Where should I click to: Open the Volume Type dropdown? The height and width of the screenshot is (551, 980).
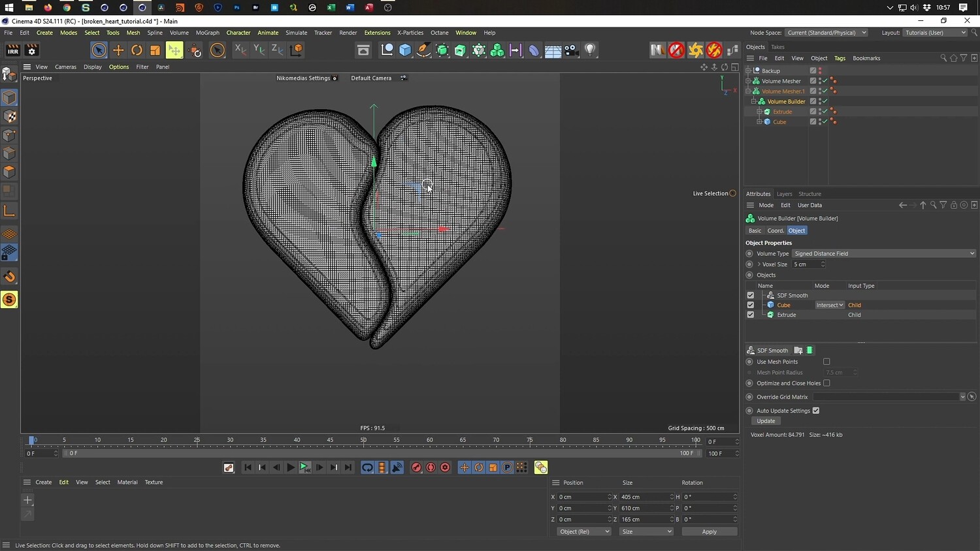[883, 254]
